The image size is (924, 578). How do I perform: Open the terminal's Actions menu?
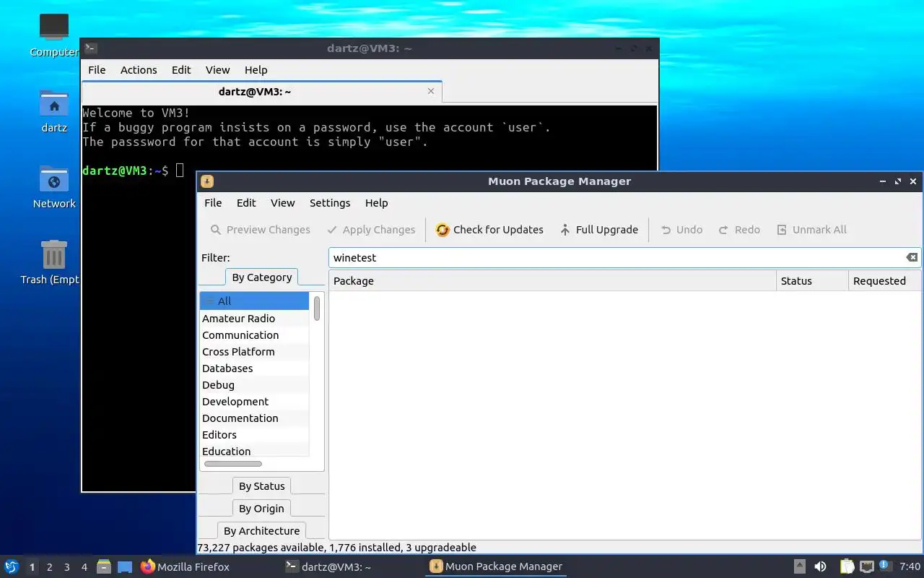[x=139, y=70]
